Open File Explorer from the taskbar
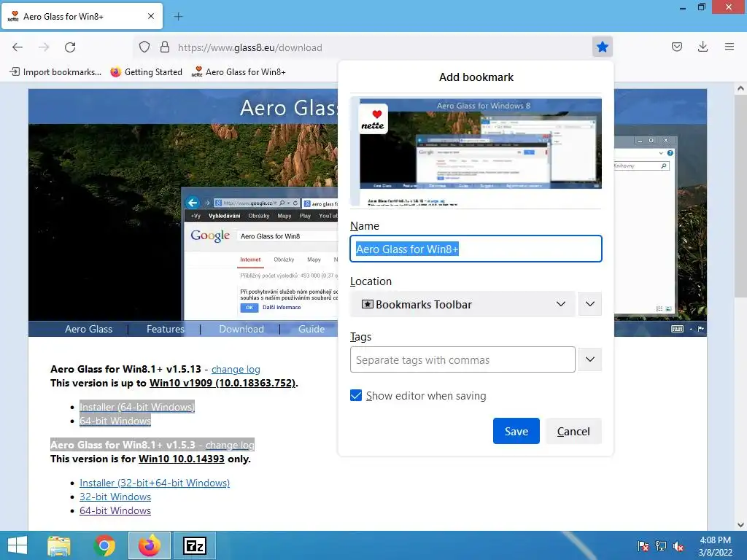 pos(59,545)
